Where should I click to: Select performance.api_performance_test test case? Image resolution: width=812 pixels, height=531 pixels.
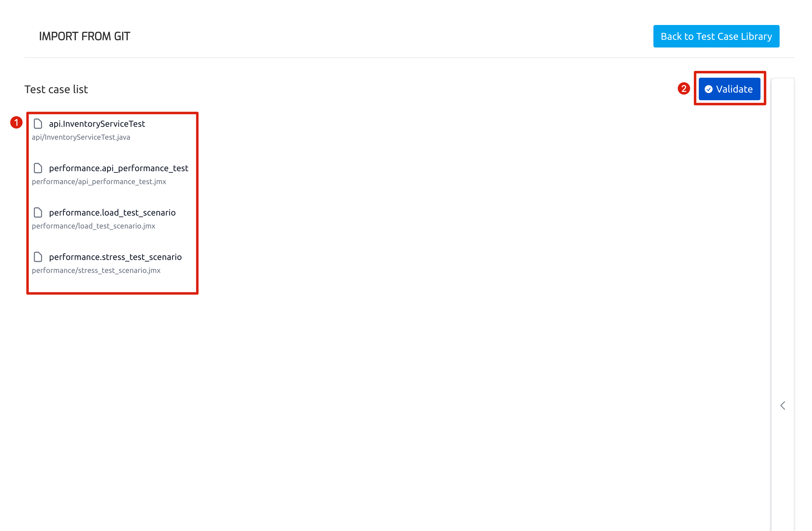click(118, 168)
